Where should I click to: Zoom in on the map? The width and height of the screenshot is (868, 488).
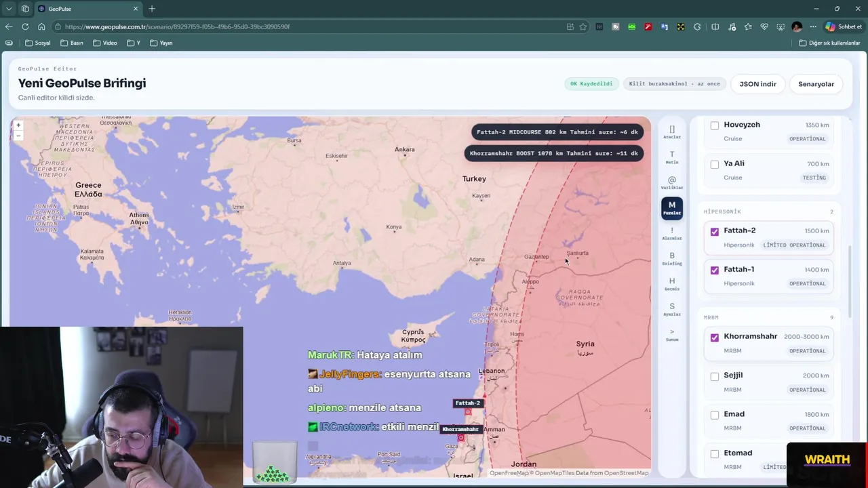click(18, 125)
